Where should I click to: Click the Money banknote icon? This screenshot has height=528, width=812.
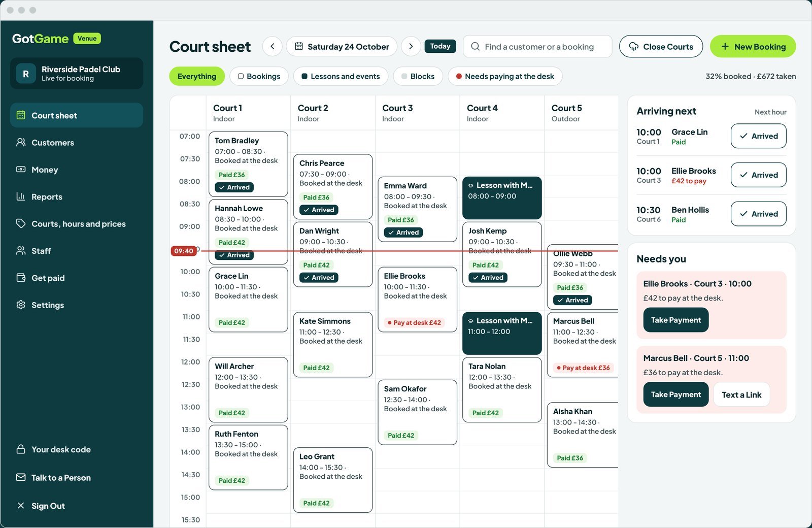(x=21, y=170)
